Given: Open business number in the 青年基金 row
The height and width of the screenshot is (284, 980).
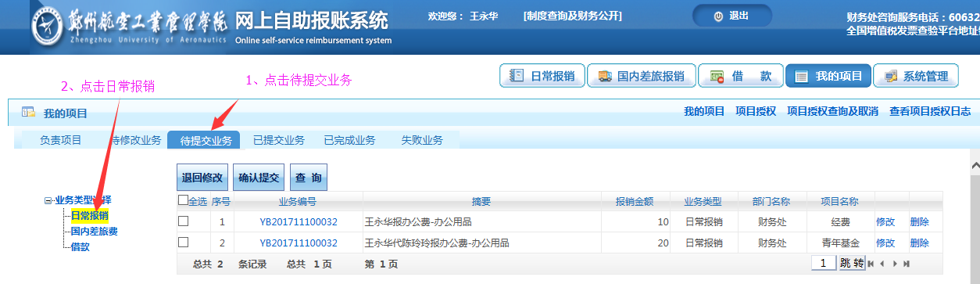Looking at the screenshot, I should click(x=299, y=243).
